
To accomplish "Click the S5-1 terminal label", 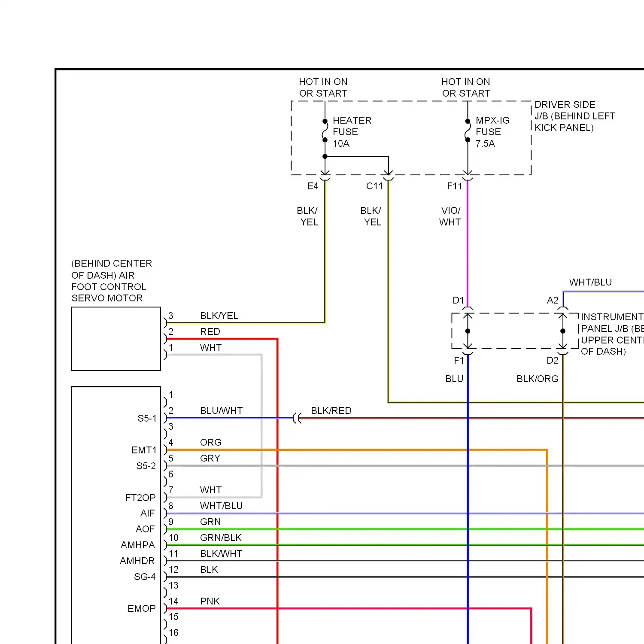I will 147,418.
